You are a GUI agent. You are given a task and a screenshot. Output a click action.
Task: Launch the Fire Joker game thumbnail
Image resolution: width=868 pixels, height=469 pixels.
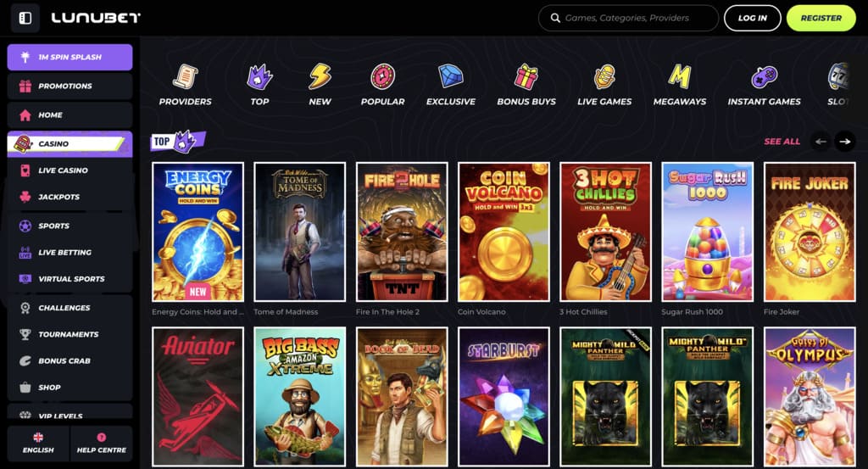tap(810, 232)
